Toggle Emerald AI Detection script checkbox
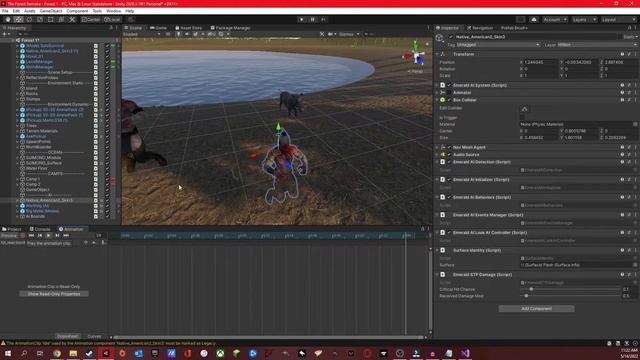This screenshot has height=360, width=640. click(449, 162)
